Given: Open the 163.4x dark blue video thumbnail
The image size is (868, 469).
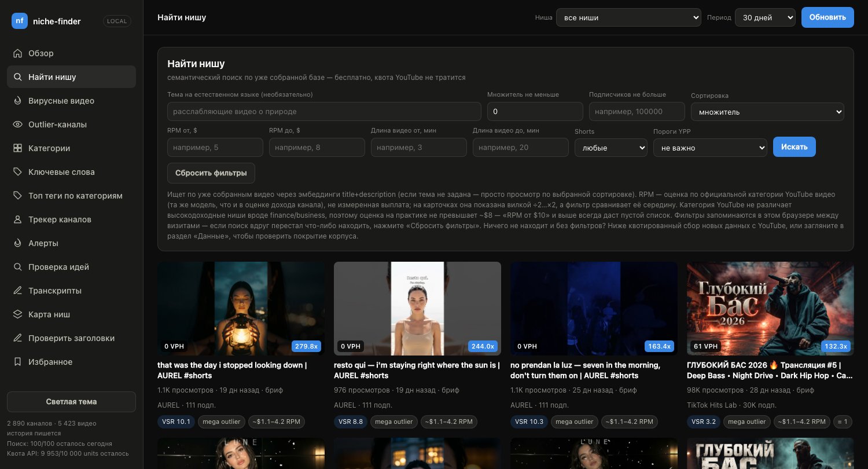Looking at the screenshot, I should coord(594,309).
